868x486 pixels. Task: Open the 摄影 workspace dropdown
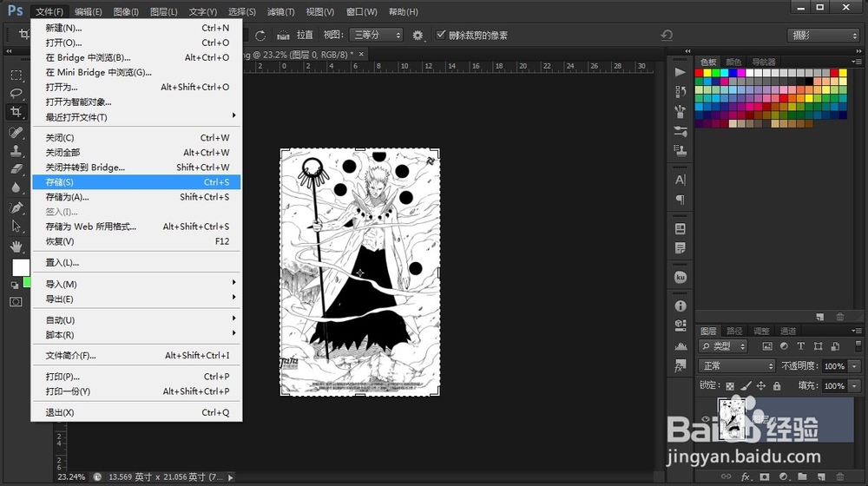point(823,35)
